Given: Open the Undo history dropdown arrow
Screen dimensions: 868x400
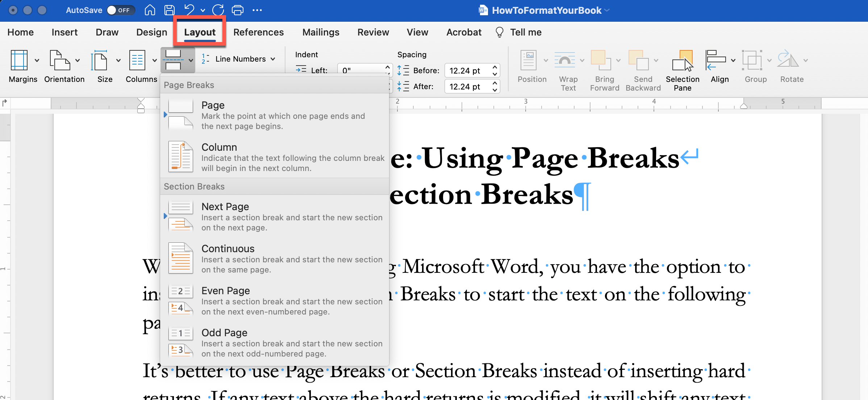Looking at the screenshot, I should point(203,11).
